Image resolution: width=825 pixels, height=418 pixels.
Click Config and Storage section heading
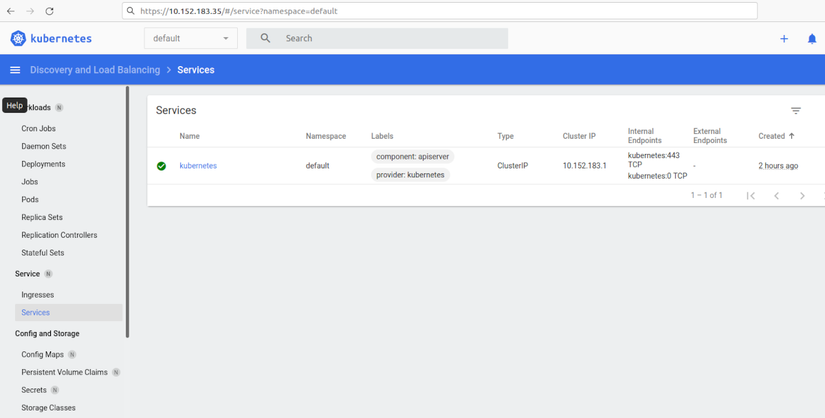[47, 334]
